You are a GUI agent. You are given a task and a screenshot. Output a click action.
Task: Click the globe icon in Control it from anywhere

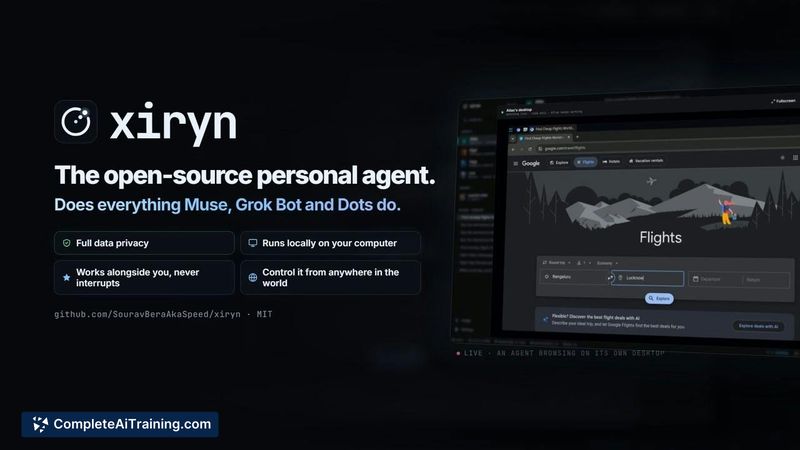pyautogui.click(x=253, y=278)
